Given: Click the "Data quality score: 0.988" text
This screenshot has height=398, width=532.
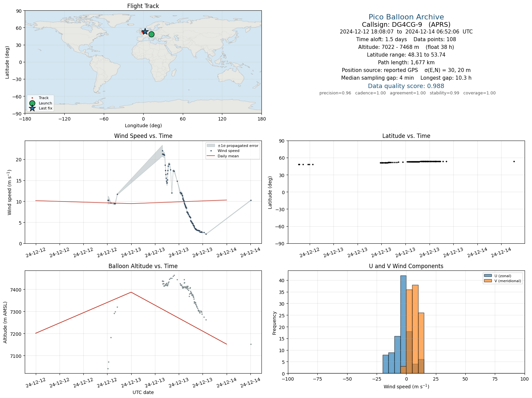Looking at the screenshot, I should coord(406,86).
